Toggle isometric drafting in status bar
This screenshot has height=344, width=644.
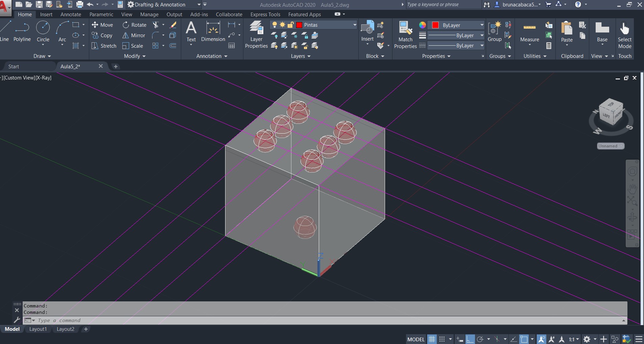[x=497, y=339]
